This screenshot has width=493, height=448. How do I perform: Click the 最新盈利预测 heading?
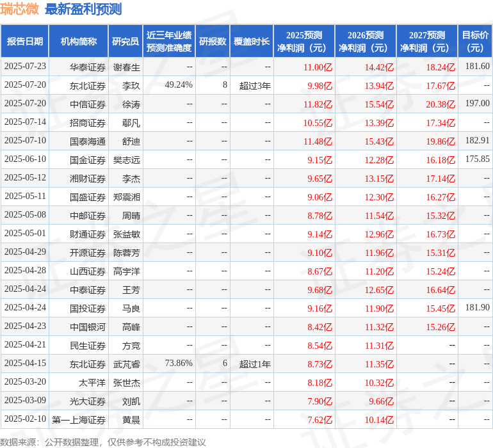pyautogui.click(x=83, y=9)
